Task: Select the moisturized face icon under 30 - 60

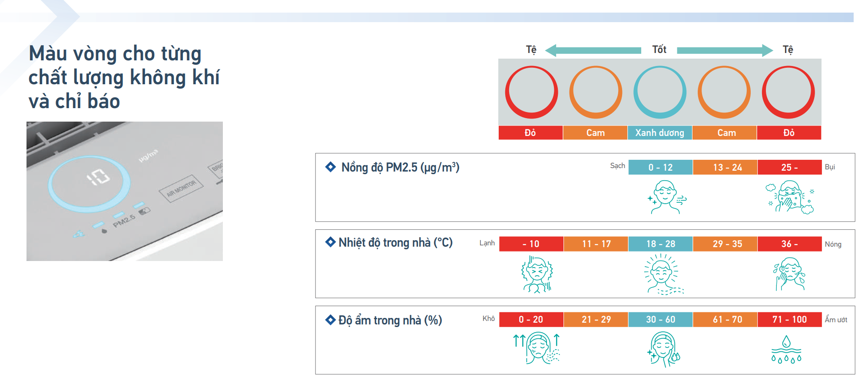Action: point(663,349)
